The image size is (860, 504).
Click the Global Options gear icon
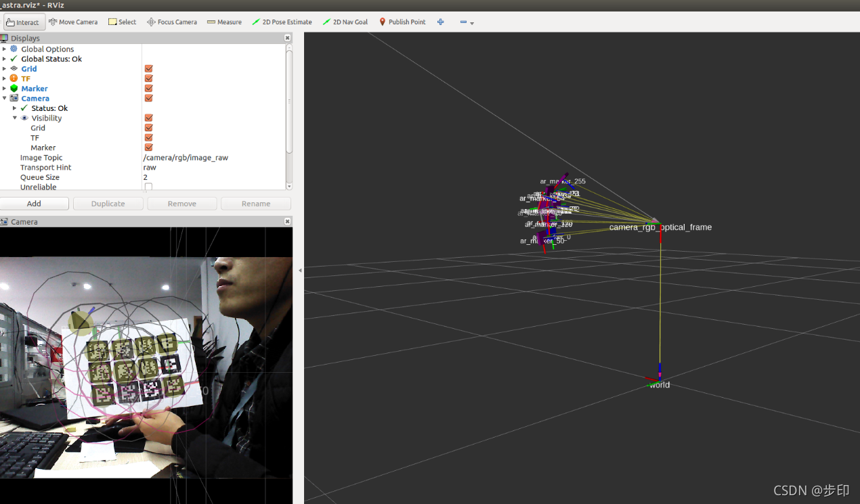click(14, 49)
